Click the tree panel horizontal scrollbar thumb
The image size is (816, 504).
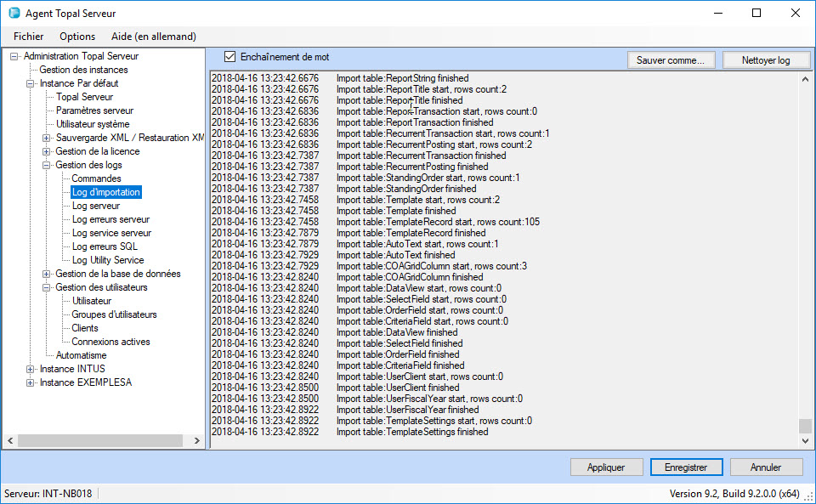(x=99, y=440)
